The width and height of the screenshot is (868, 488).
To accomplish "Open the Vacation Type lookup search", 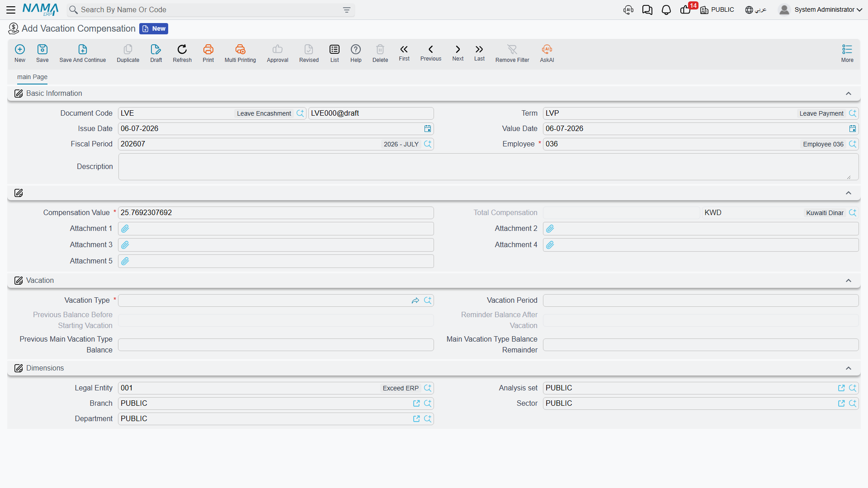I will coord(428,300).
